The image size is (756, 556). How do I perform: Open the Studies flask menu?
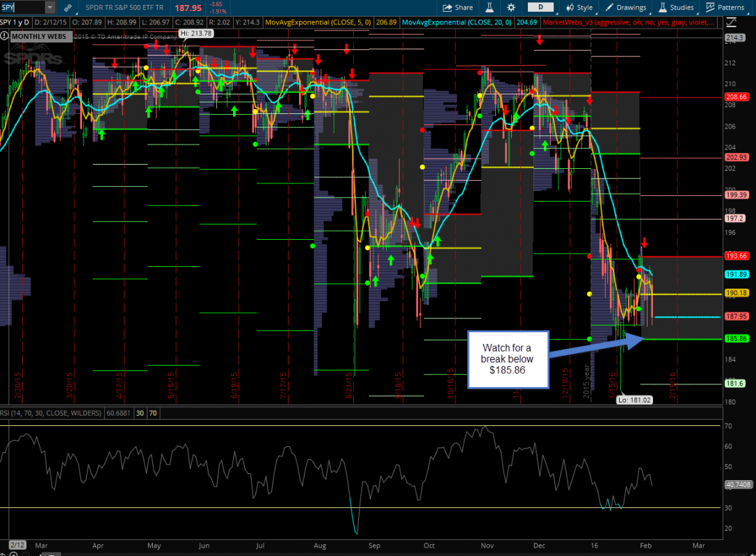[x=675, y=8]
